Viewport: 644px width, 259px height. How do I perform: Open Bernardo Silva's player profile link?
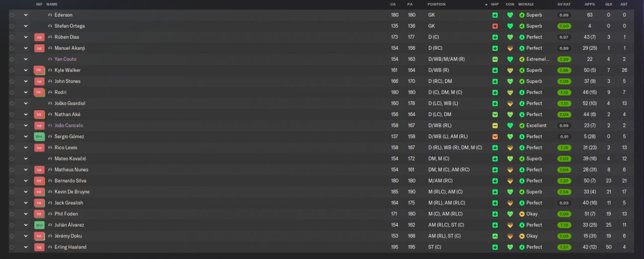(69, 181)
